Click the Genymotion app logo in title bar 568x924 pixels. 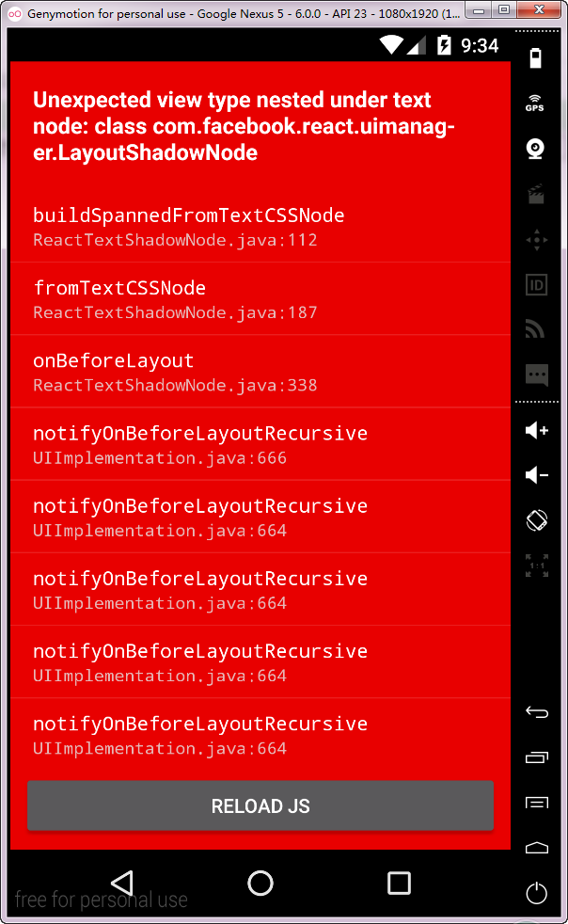pyautogui.click(x=15, y=13)
